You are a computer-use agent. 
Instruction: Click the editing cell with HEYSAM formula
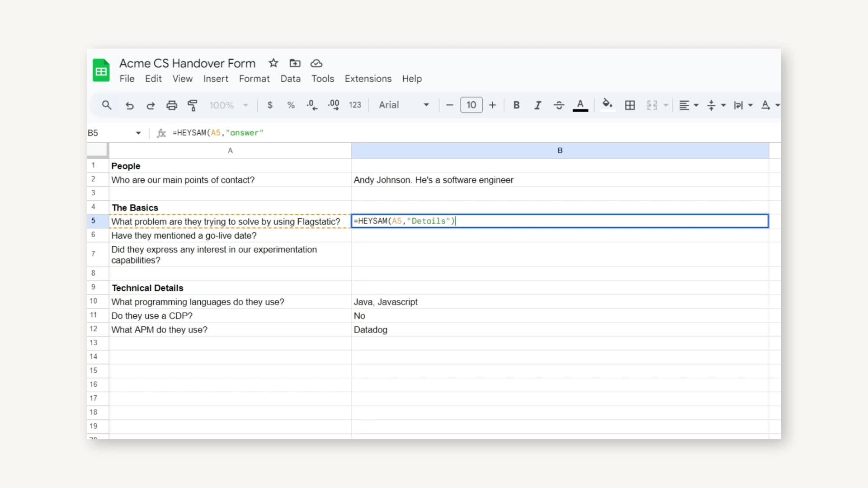pos(560,221)
